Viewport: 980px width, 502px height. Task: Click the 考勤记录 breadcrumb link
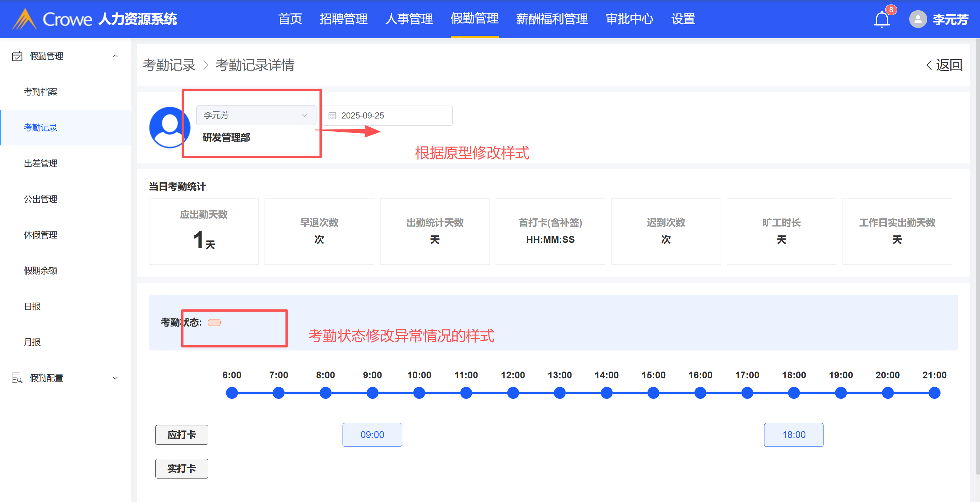pos(169,65)
